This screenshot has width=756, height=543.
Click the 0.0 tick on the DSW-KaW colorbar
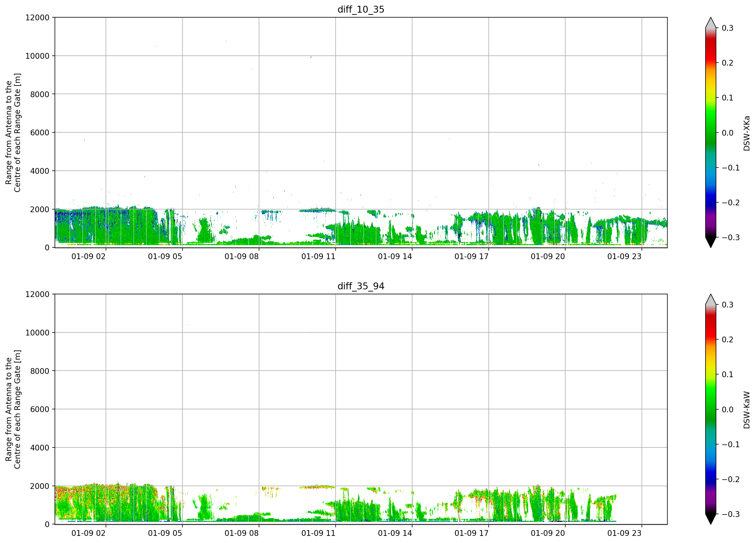(x=727, y=410)
